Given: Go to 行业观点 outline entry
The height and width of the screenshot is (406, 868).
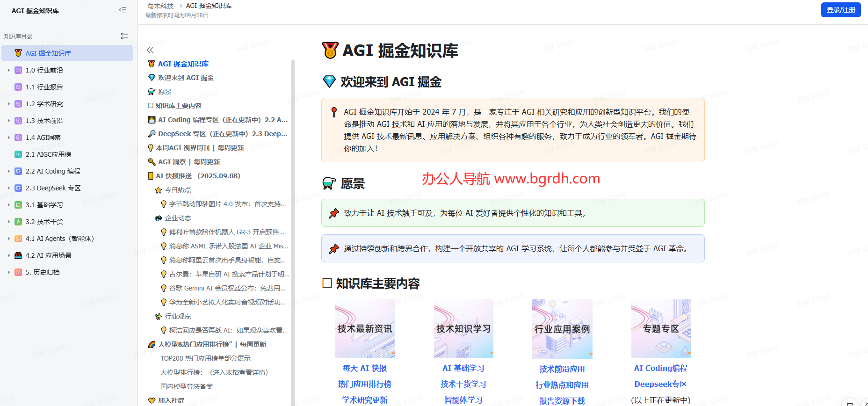Looking at the screenshot, I should coord(178,317).
